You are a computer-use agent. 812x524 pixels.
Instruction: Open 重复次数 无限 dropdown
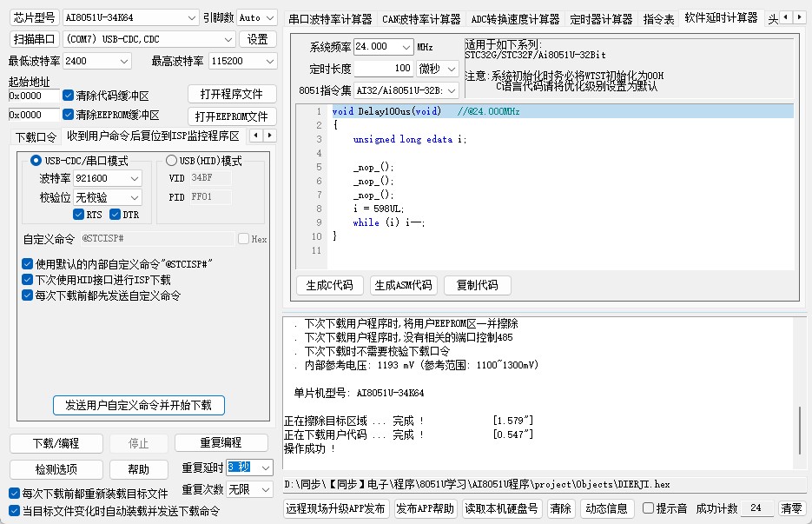tap(249, 489)
